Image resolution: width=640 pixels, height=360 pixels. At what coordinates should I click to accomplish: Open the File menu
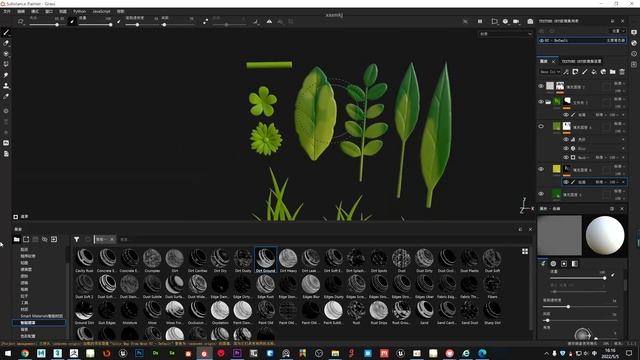[7, 11]
